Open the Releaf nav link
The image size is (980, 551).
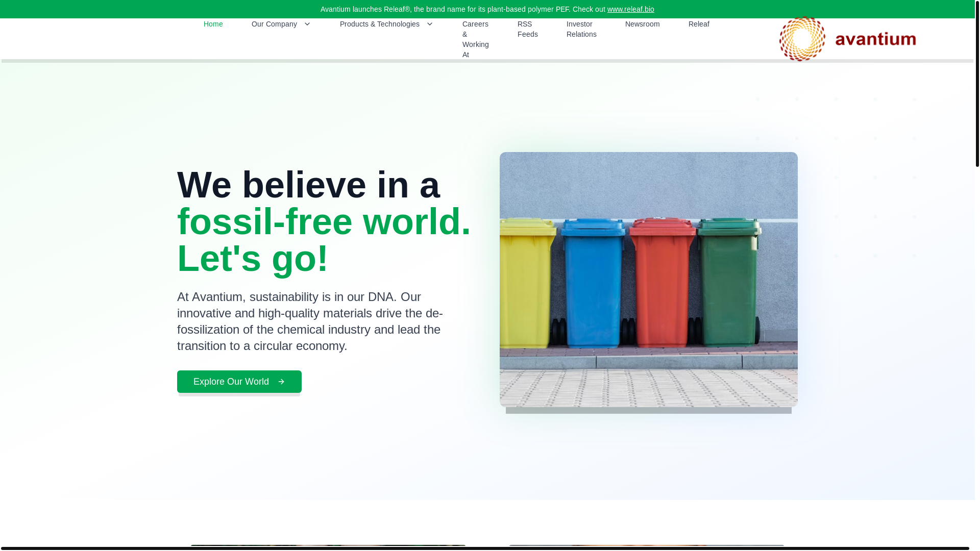pos(699,24)
